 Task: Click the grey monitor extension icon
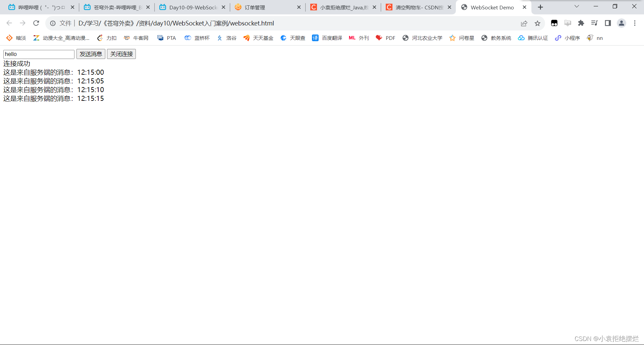point(568,23)
